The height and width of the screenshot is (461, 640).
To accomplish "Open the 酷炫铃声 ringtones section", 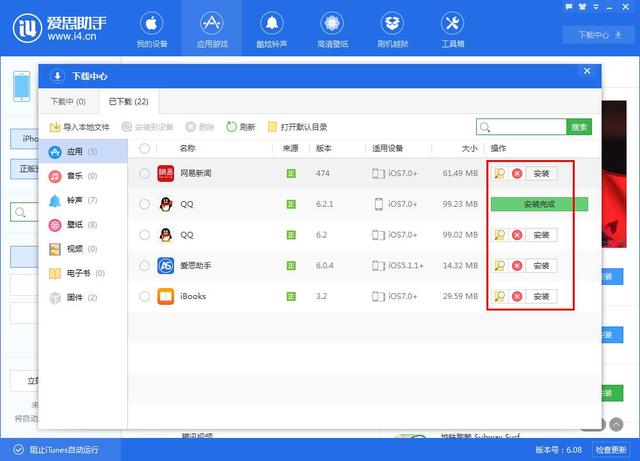I will 272,30.
